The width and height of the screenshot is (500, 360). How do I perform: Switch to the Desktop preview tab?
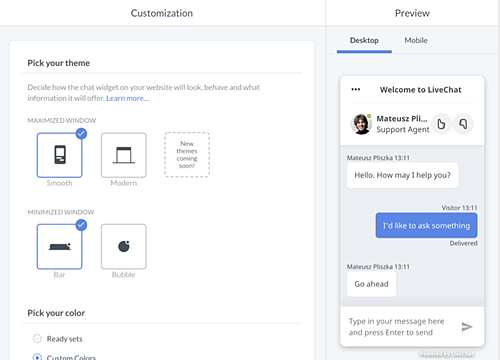(364, 41)
